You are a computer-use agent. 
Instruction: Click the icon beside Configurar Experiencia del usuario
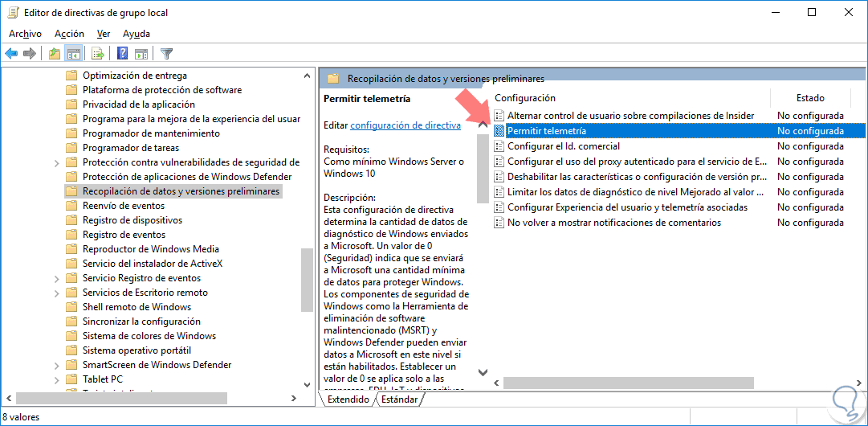tap(499, 207)
